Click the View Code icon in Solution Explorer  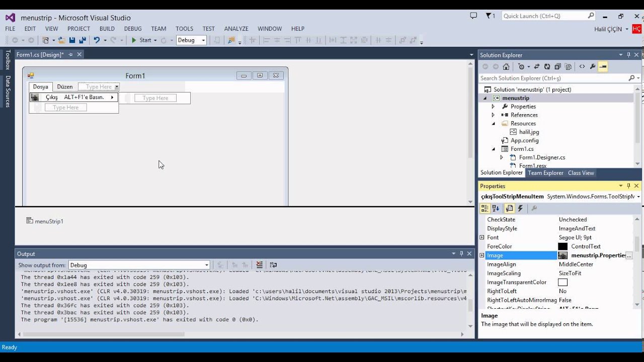(582, 66)
